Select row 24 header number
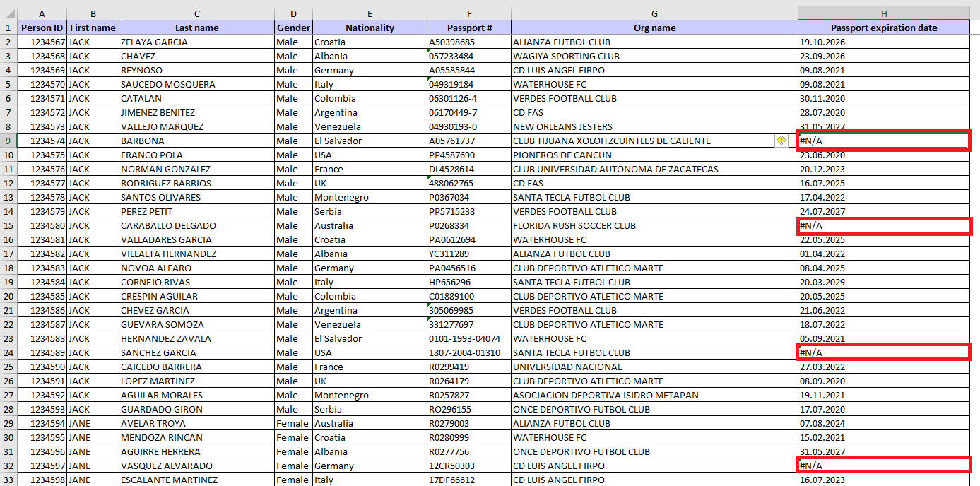Image resolution: width=980 pixels, height=486 pixels. pos(8,352)
